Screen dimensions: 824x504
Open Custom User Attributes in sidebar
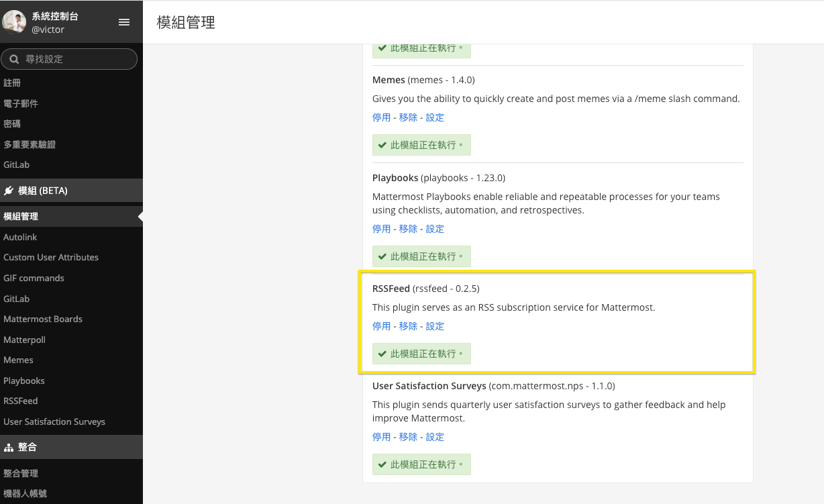tap(51, 257)
